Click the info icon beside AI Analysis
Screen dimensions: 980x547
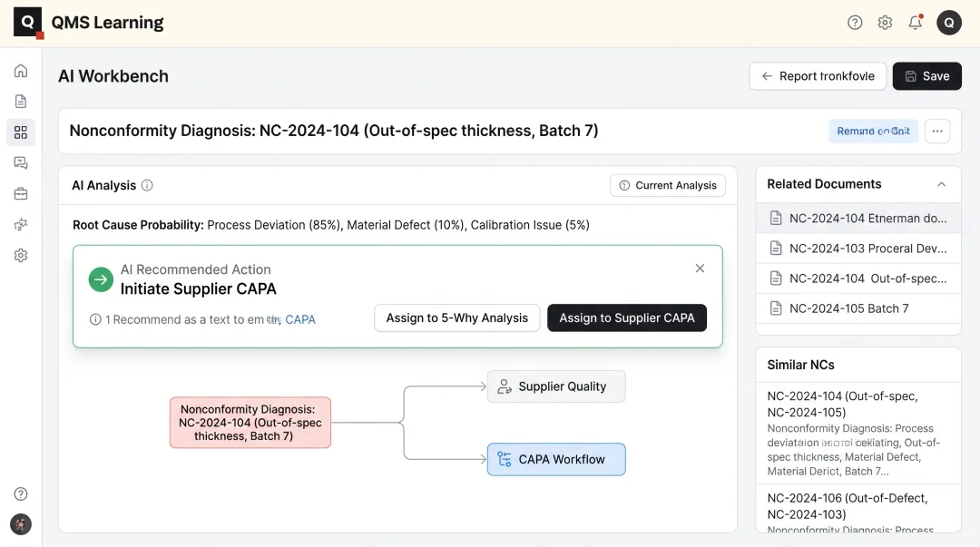[x=147, y=185]
